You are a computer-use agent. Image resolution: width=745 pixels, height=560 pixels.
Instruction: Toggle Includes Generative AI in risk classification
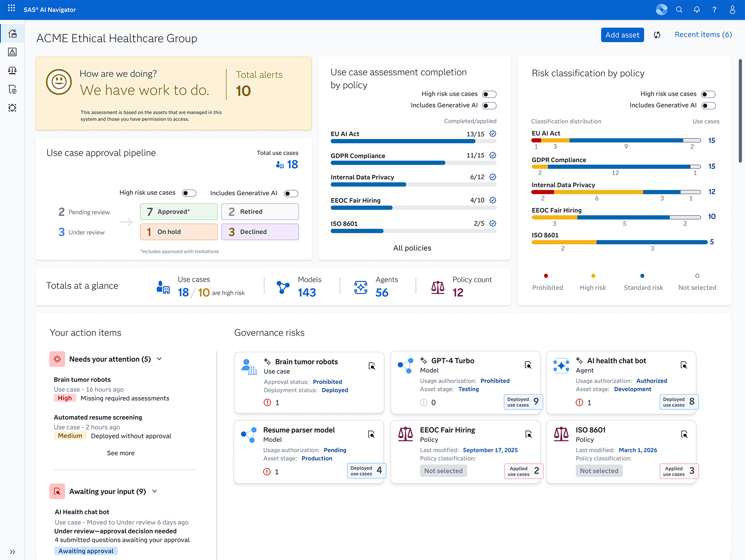[x=709, y=106]
